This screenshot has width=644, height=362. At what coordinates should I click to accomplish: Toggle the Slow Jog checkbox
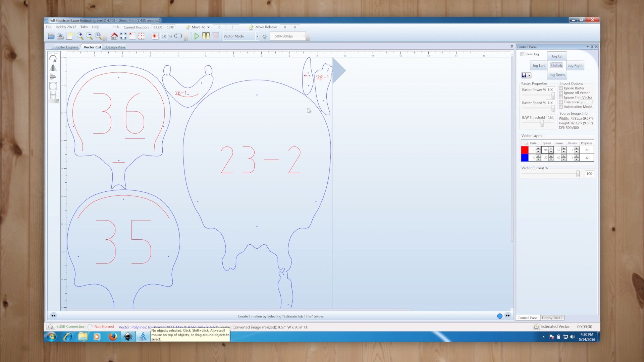point(523,54)
